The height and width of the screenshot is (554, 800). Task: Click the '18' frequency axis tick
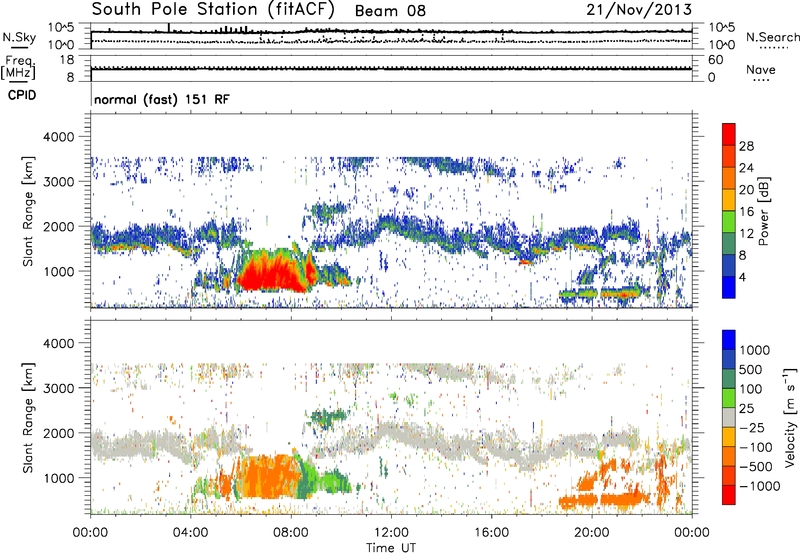67,60
